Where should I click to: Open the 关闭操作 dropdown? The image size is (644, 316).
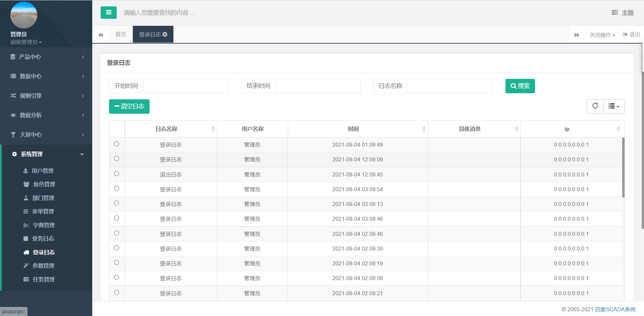point(602,35)
